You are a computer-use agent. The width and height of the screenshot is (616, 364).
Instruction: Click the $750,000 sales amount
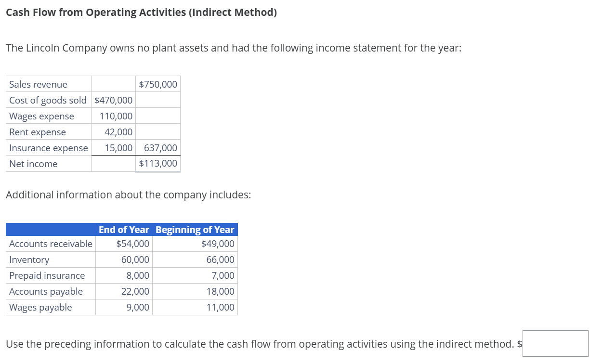(157, 84)
